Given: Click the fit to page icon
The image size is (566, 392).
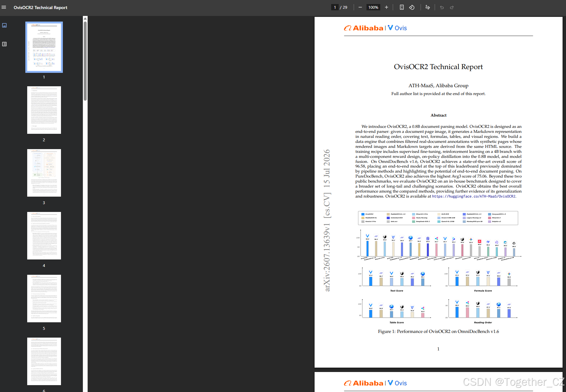Looking at the screenshot, I should coord(402,7).
